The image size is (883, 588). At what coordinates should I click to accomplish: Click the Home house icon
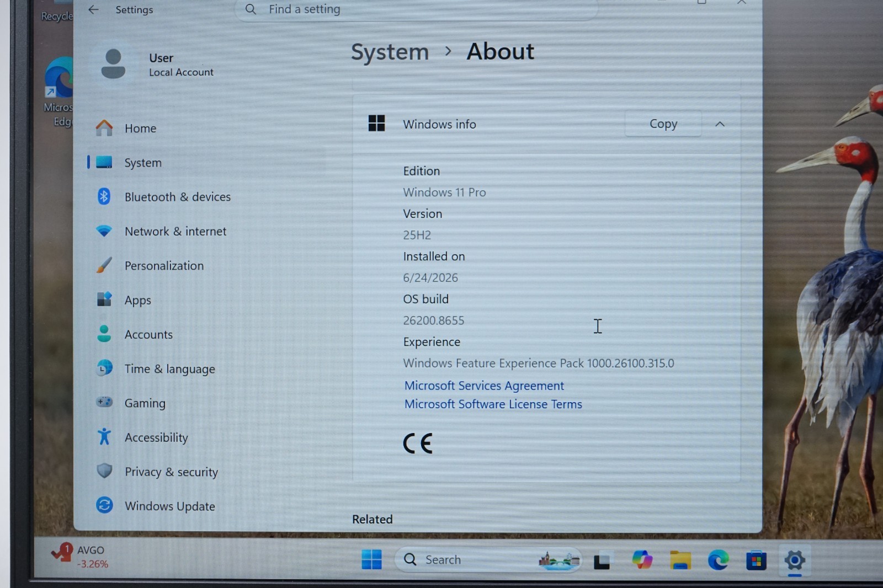(x=104, y=128)
